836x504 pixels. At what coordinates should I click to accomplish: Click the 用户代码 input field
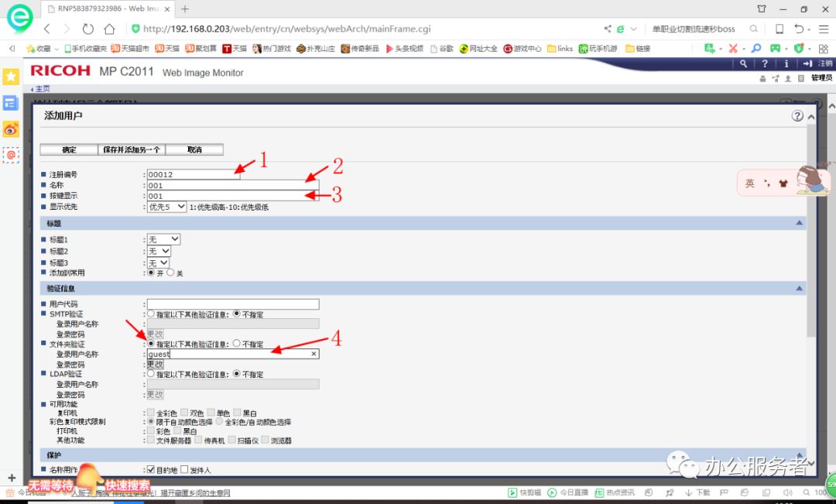(x=233, y=304)
